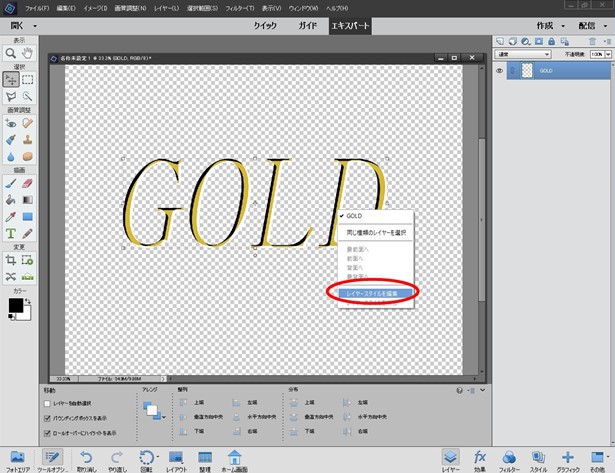This screenshot has height=473, width=615.
Task: Click the GOLD layer thumbnail
Action: pos(528,71)
